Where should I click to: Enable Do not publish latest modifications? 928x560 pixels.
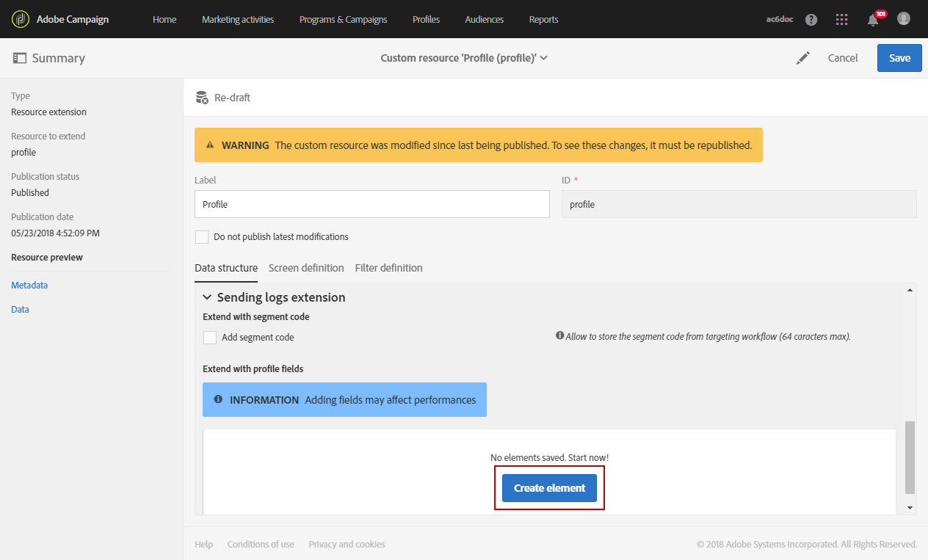pos(202,237)
